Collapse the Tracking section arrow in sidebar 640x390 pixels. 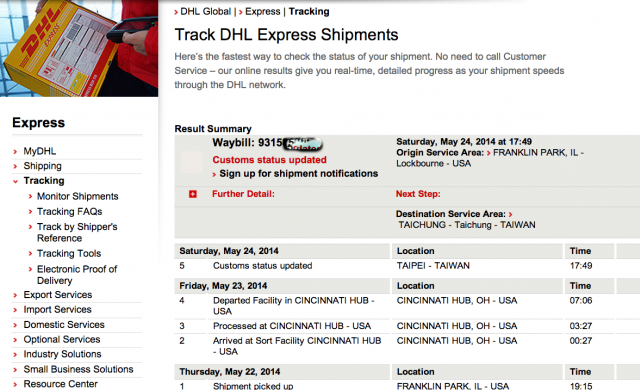[15, 181]
